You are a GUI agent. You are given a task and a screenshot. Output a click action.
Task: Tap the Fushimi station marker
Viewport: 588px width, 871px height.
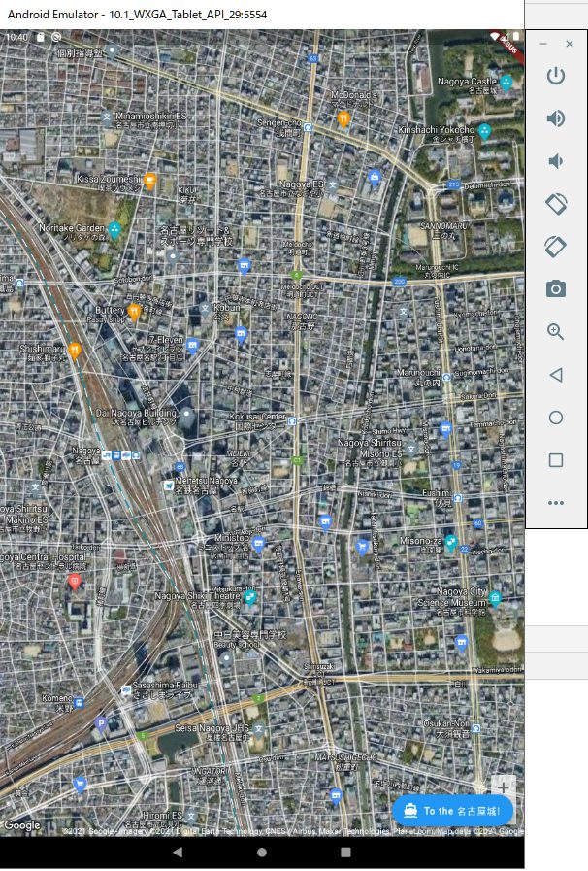point(458,498)
